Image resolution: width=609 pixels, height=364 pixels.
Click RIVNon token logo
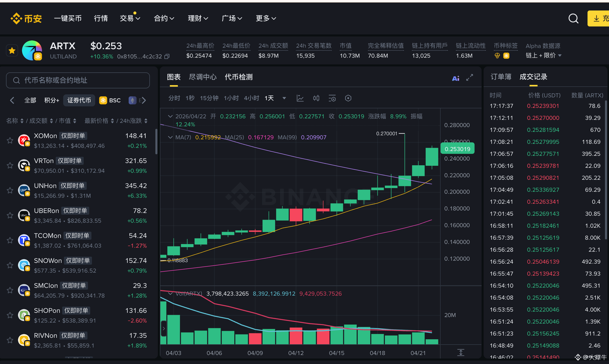(24, 340)
